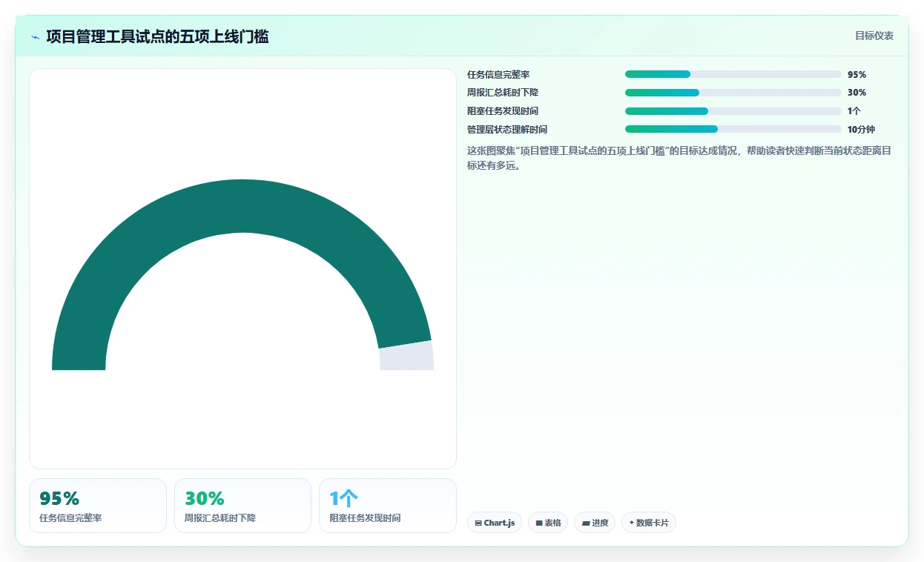Screen dimensions: 924x562
Task: Click the 任务信息完整率 progress bar
Action: click(733, 74)
